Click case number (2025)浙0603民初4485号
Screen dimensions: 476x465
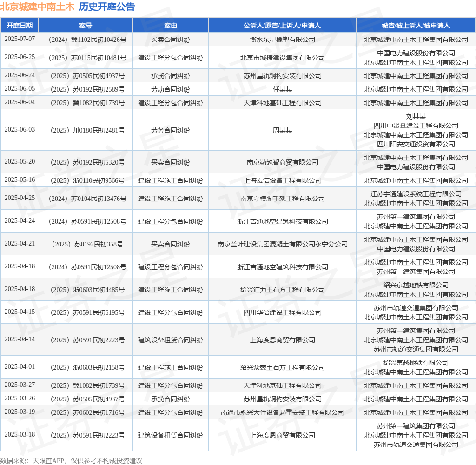[x=87, y=290]
